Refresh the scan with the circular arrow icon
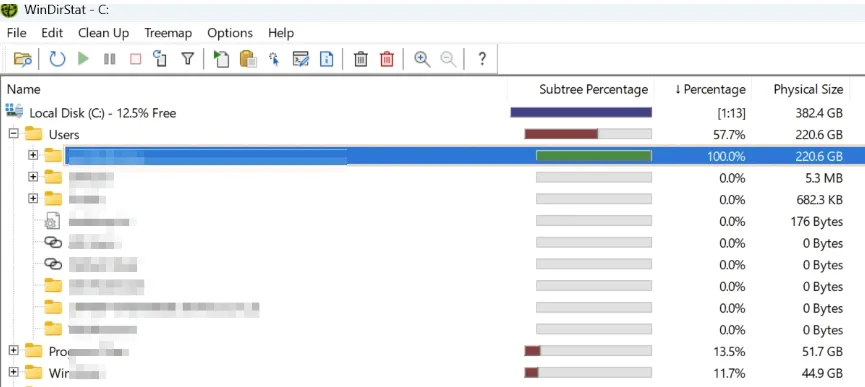Viewport: 865px width, 387px height. 57,58
